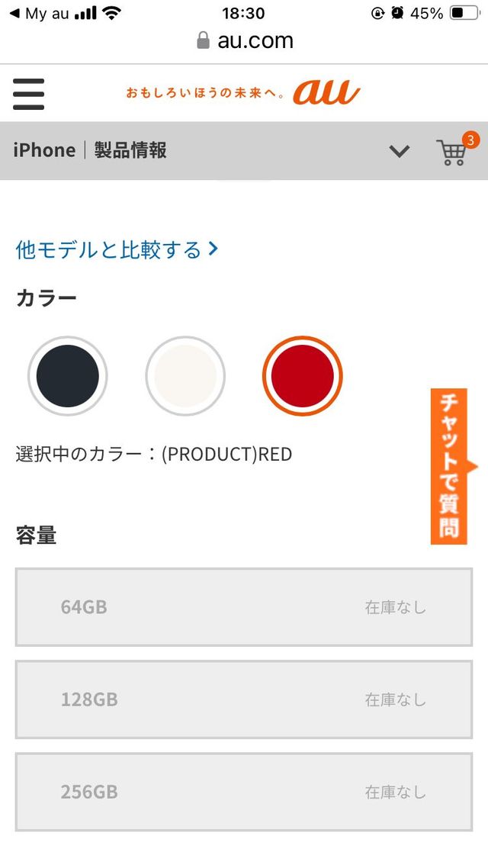This screenshot has width=488, height=868.
Task: Open the shopping cart
Action: click(x=452, y=152)
